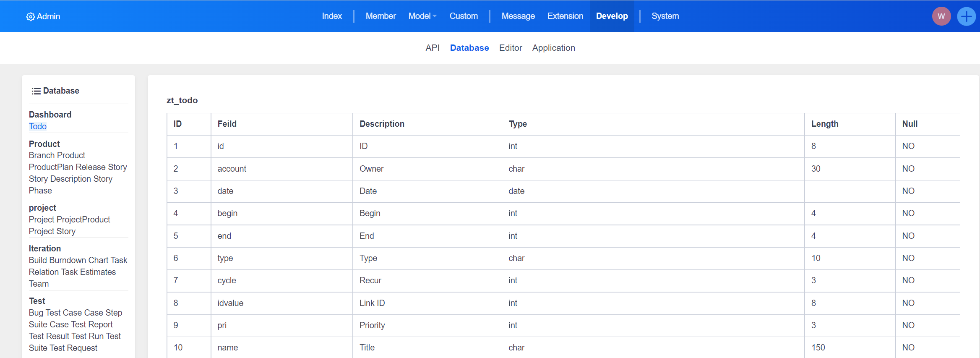Open the Custom menu

click(464, 16)
